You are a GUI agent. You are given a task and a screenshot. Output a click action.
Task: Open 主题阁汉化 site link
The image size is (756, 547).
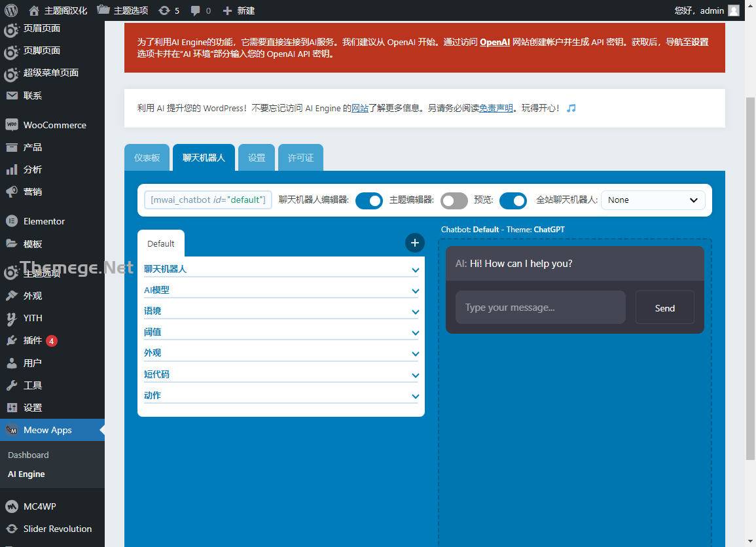pos(58,10)
